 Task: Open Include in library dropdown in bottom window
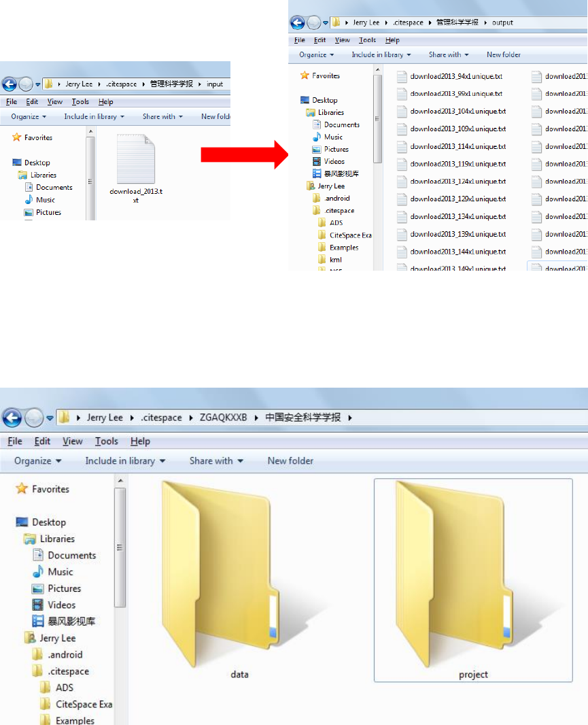pos(125,461)
